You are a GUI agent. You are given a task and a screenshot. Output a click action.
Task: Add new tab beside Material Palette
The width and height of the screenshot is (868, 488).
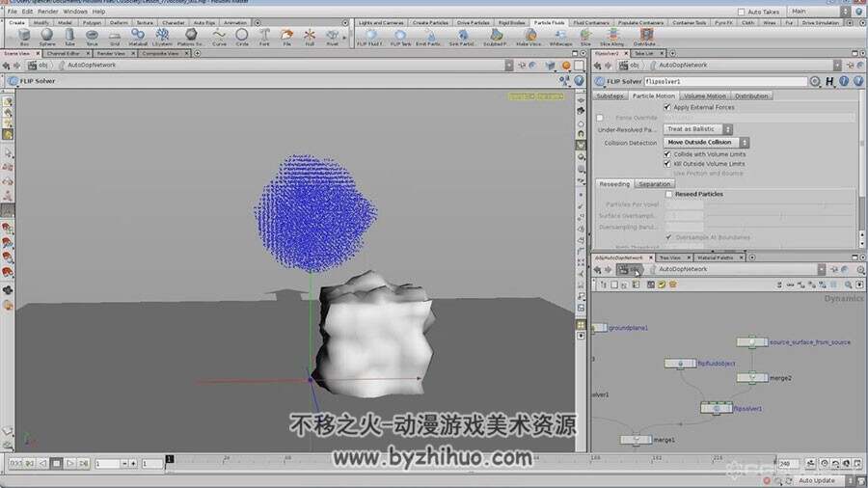click(751, 258)
